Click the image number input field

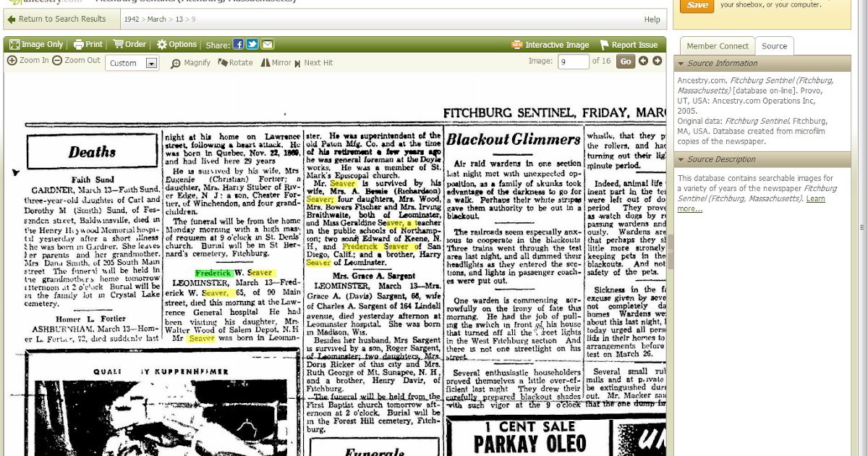[x=573, y=62]
